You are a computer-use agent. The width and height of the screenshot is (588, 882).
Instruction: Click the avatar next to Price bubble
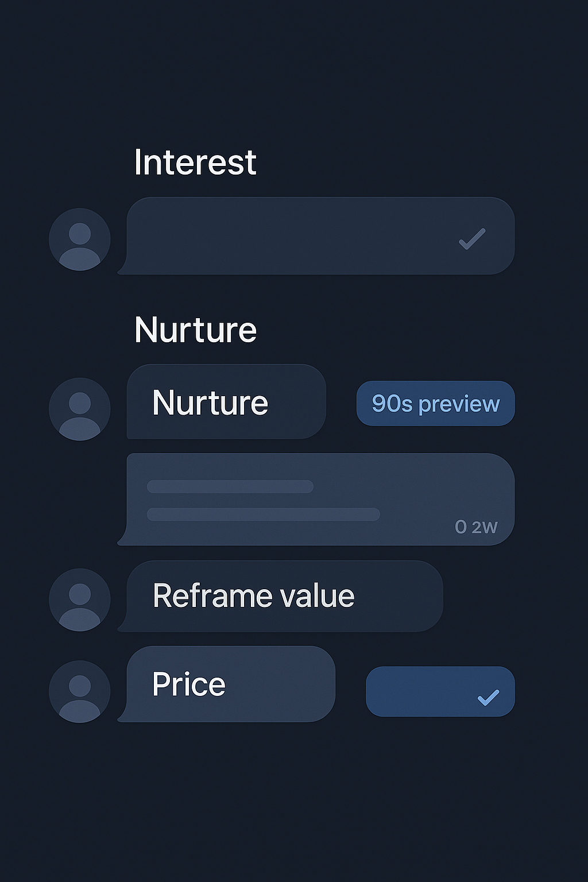click(x=80, y=691)
